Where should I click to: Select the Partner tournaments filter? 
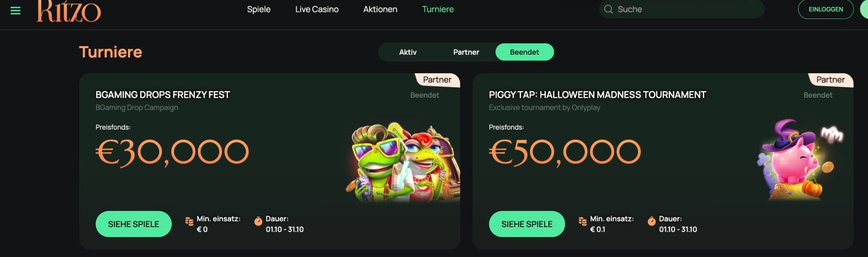click(466, 52)
